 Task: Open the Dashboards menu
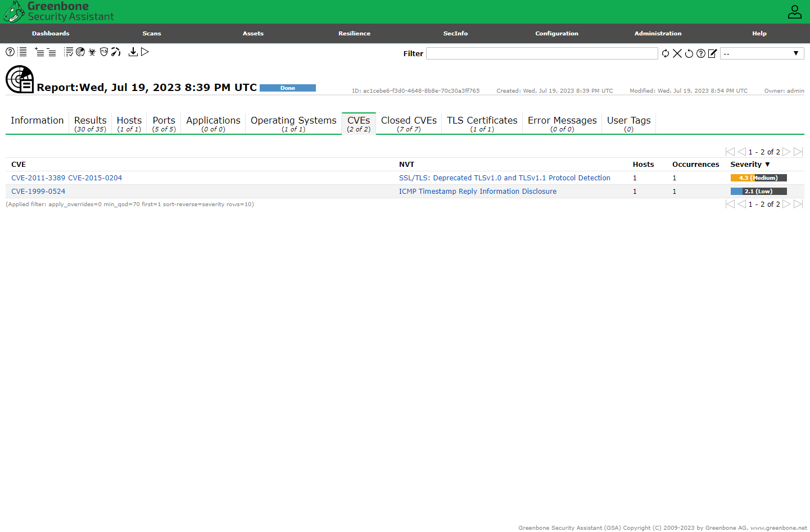[51, 33]
